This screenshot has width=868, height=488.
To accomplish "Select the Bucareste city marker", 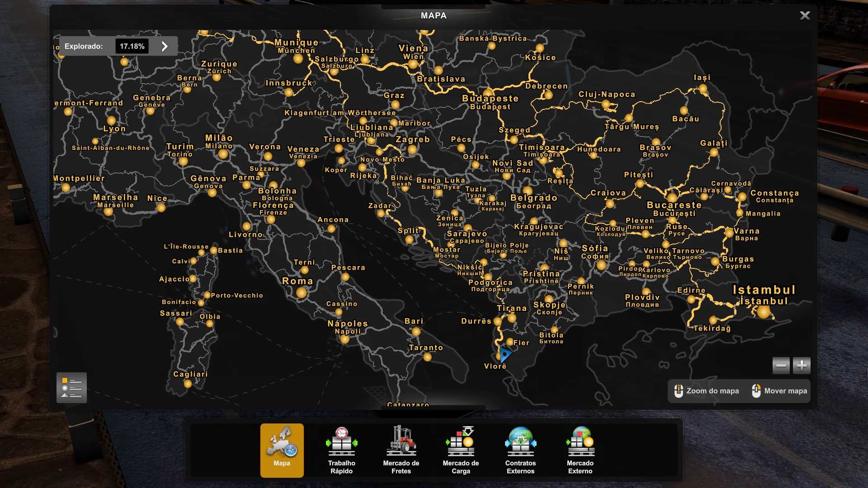I will [672, 197].
